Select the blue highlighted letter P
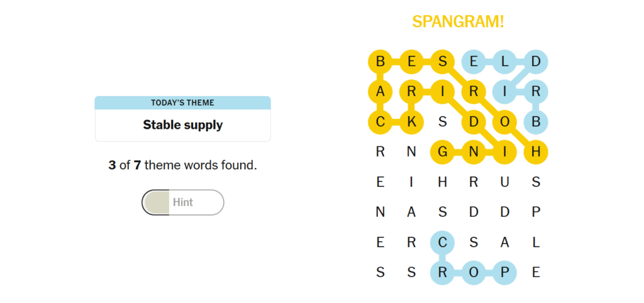Image resolution: width=644 pixels, height=303 pixels. pyautogui.click(x=505, y=273)
